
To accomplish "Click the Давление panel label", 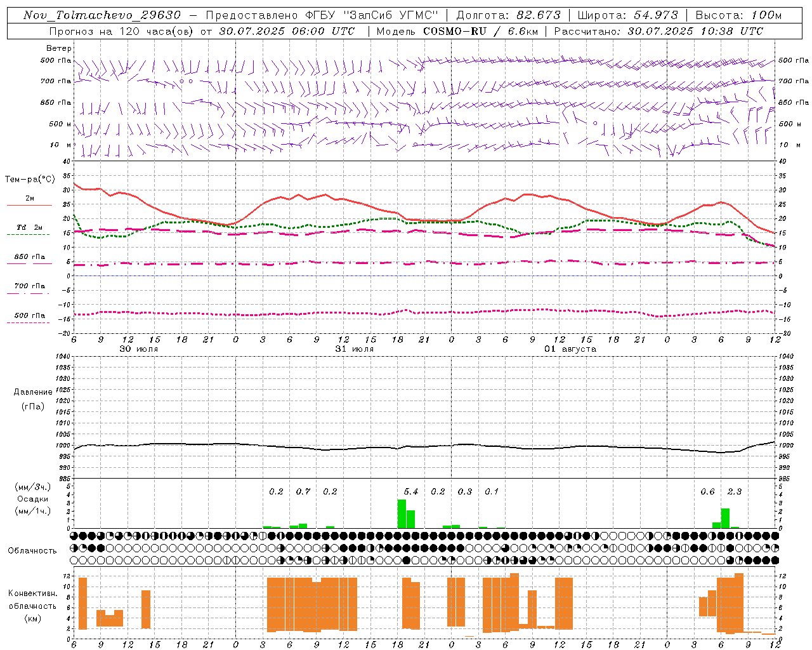I will tap(33, 392).
